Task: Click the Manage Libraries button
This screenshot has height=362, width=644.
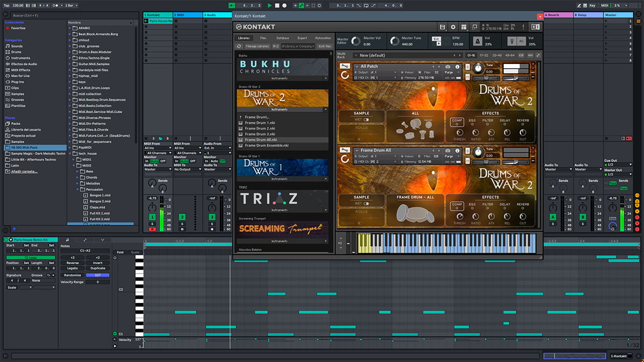Action: [257, 46]
